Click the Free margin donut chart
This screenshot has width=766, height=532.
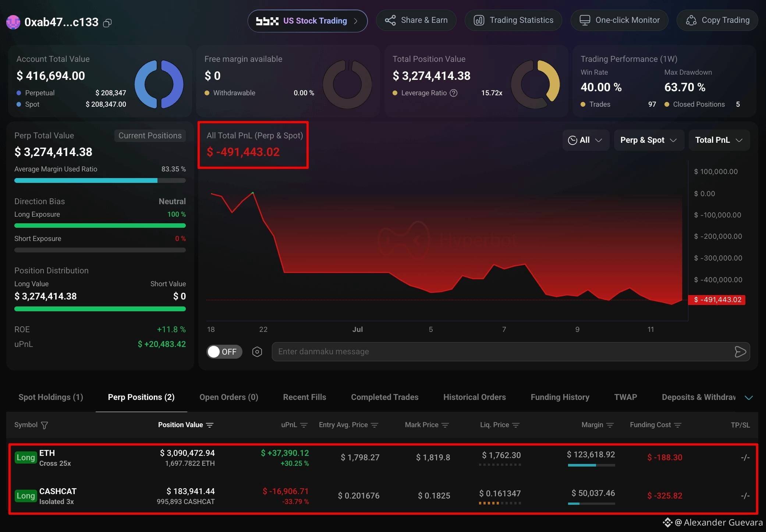point(347,84)
